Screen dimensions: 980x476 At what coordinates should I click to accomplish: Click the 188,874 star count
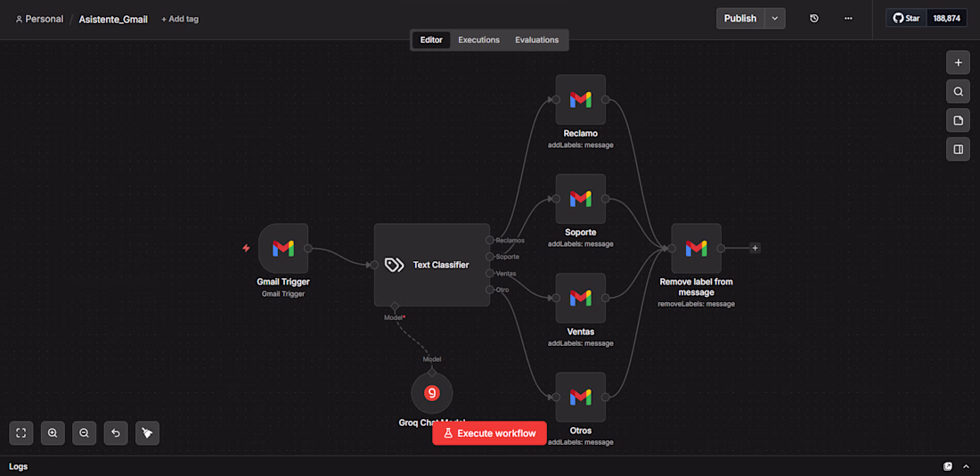coord(946,18)
